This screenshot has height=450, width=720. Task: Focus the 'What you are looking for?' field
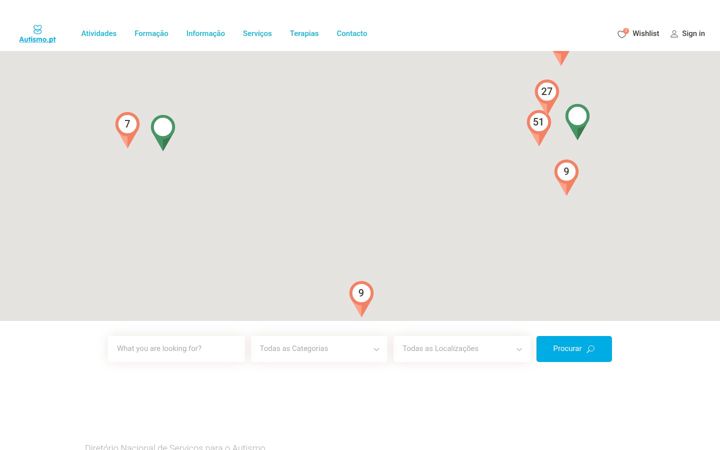pyautogui.click(x=176, y=349)
